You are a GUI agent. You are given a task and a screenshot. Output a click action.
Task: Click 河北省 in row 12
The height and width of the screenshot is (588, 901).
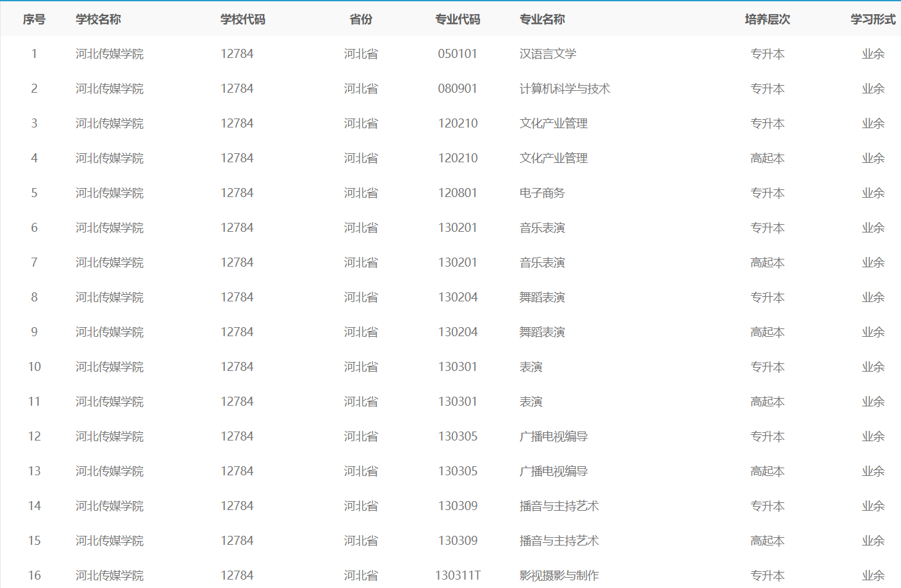(361, 437)
